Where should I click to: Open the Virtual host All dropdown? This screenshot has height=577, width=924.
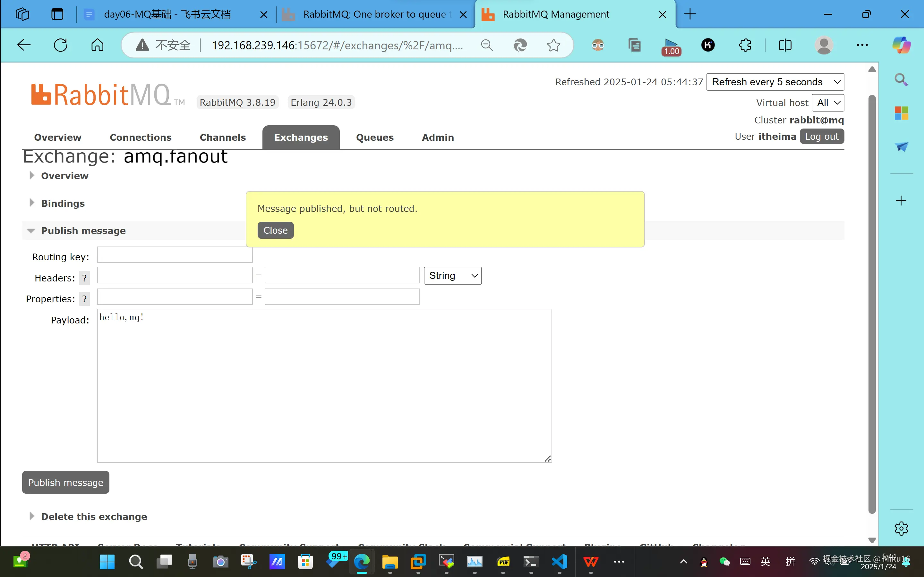[x=828, y=103]
